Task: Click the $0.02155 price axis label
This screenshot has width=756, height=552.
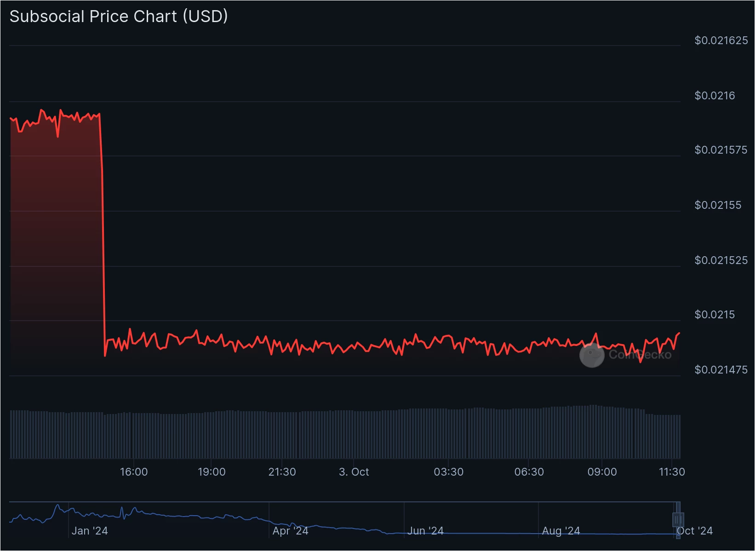Action: pyautogui.click(x=718, y=205)
